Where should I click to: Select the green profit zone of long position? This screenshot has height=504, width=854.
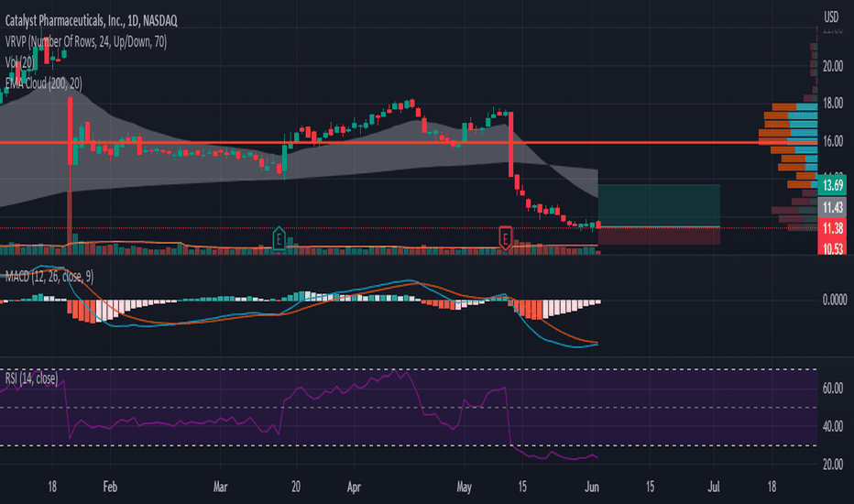pos(659,205)
